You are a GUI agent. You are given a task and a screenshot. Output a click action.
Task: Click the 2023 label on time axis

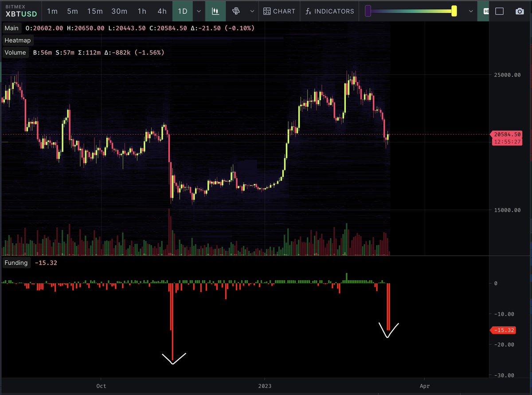[265, 386]
